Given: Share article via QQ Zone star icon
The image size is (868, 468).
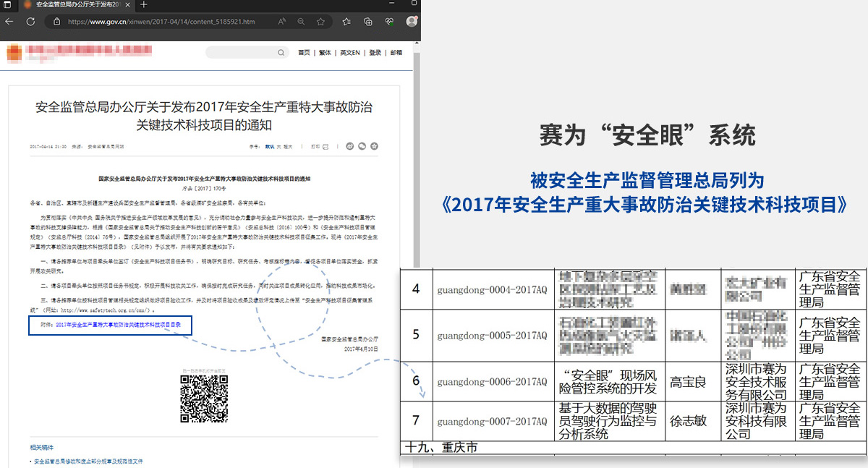Looking at the screenshot, I should [x=374, y=146].
